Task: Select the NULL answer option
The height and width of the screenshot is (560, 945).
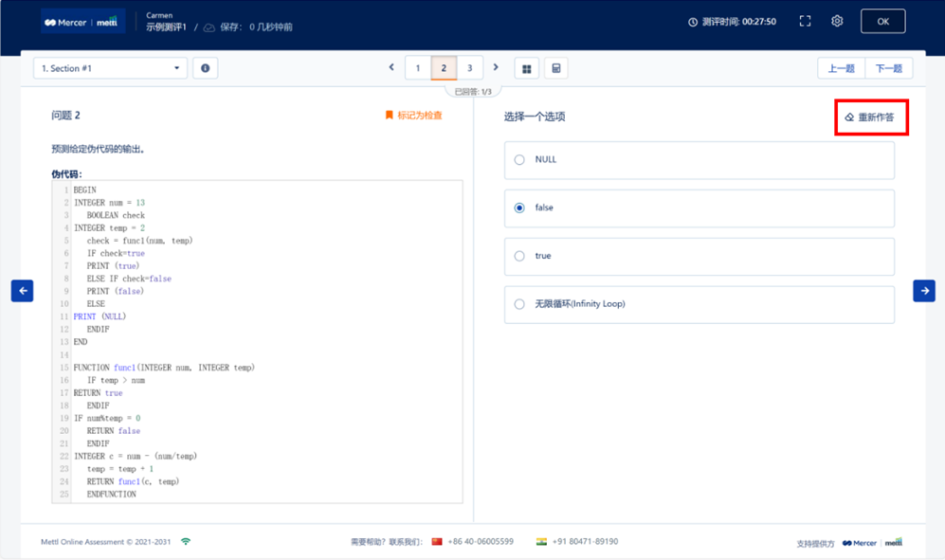Action: click(x=519, y=160)
